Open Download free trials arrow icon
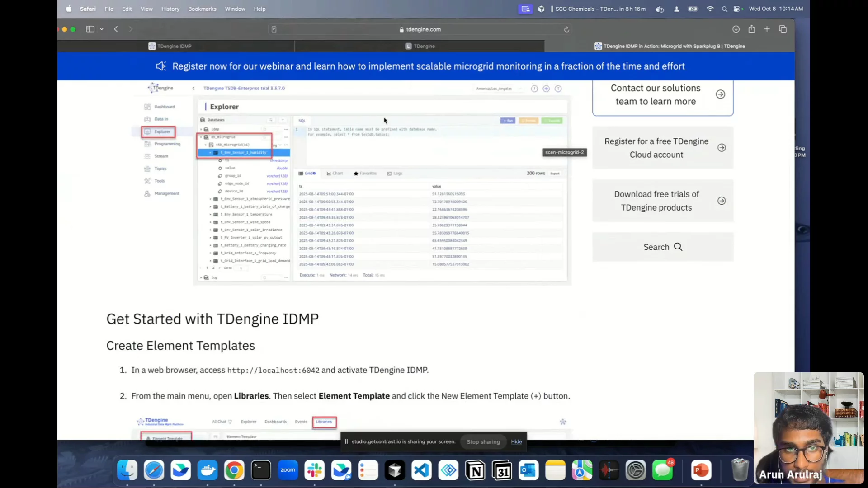868x488 pixels. point(722,201)
